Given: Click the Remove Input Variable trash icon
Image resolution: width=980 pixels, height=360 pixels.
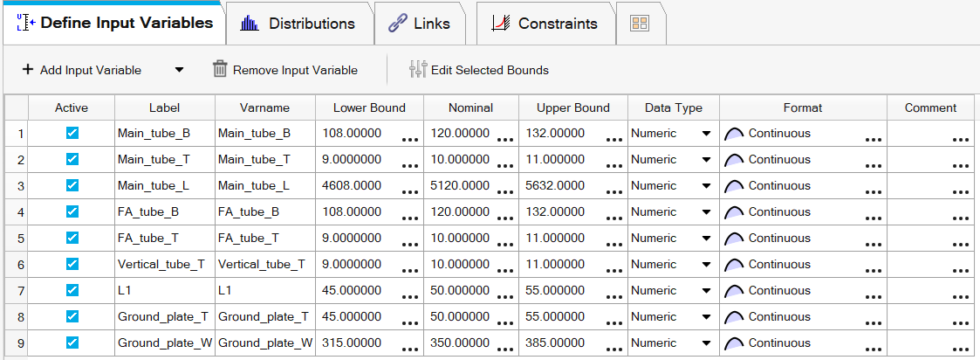Looking at the screenshot, I should (219, 69).
